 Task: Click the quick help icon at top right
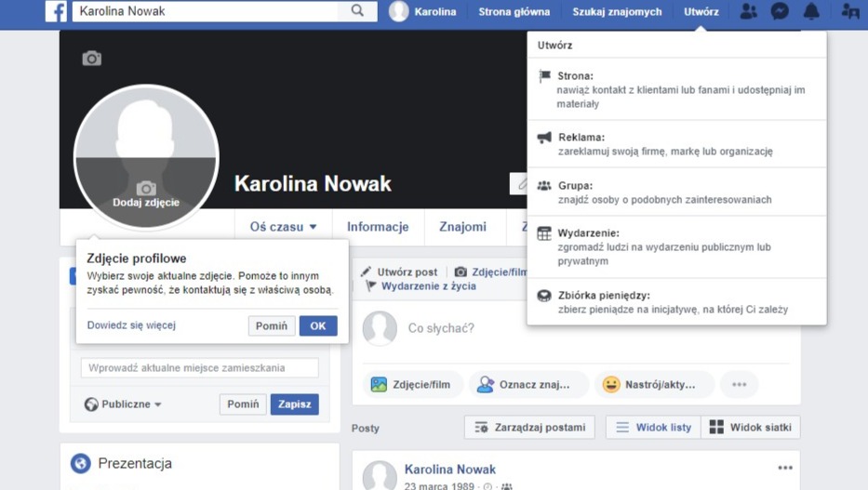click(x=850, y=11)
